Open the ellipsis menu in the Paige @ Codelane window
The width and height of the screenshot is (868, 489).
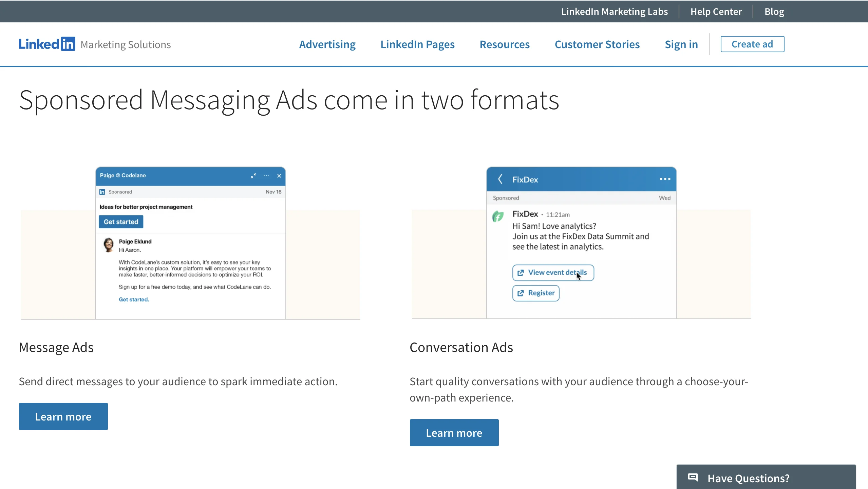coord(266,176)
